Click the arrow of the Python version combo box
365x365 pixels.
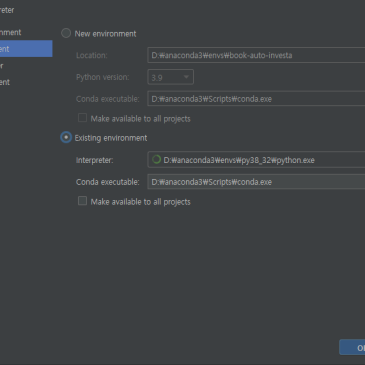(x=186, y=77)
